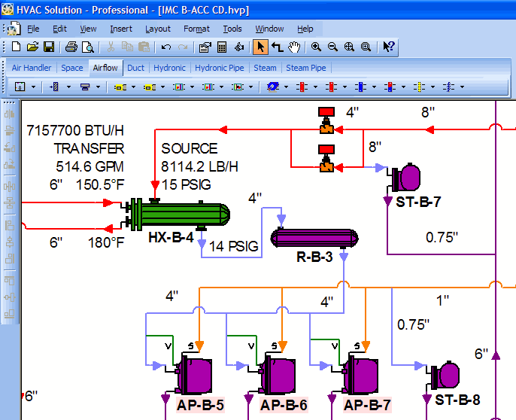Screen dimensions: 516x420
Task: Switch to the Hydronic tab
Action: click(x=169, y=68)
